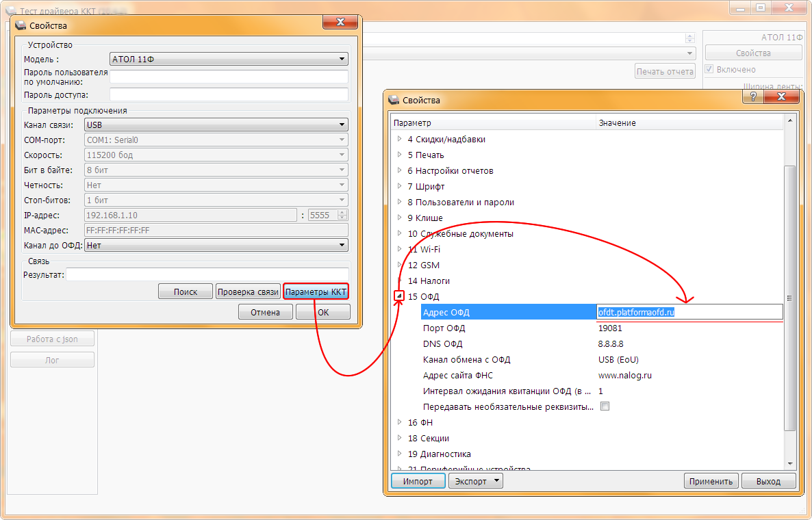Expand the 16 ФН tree node
The width and height of the screenshot is (812, 520).
400,422
